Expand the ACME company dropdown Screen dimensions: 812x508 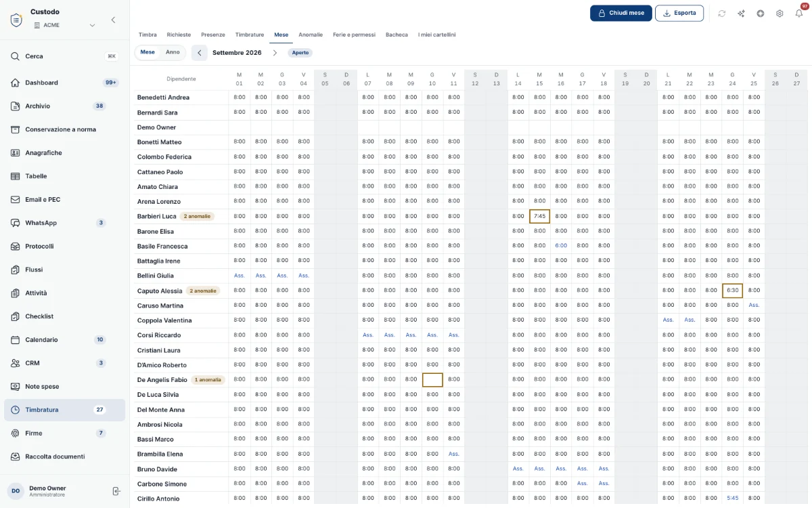click(x=92, y=26)
